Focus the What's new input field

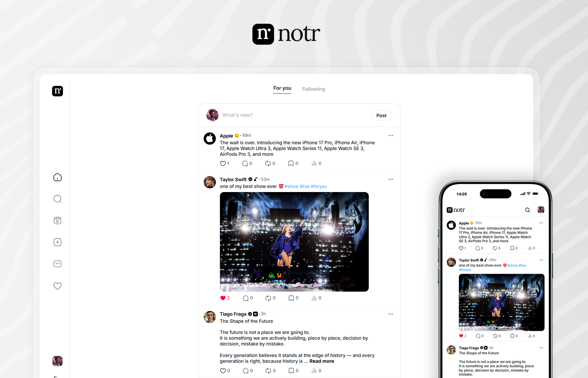[x=291, y=115]
